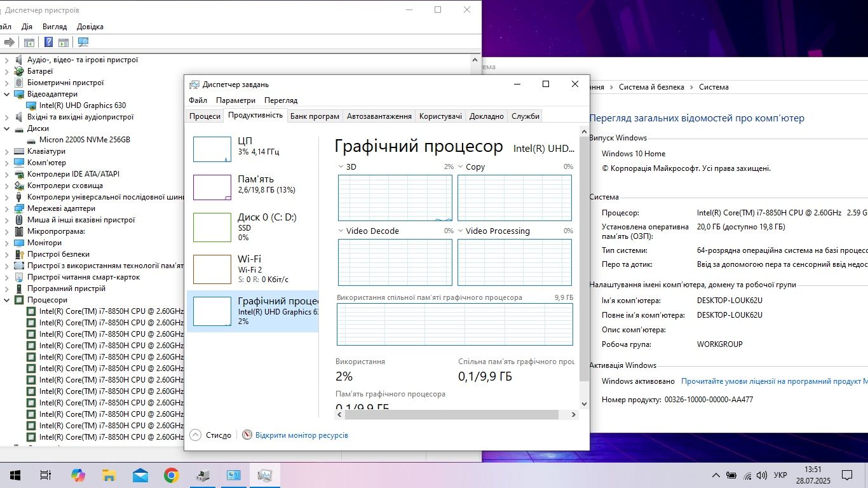Open Device Manager help via question mark icon
Screen dimensions: 868x488
(x=48, y=43)
